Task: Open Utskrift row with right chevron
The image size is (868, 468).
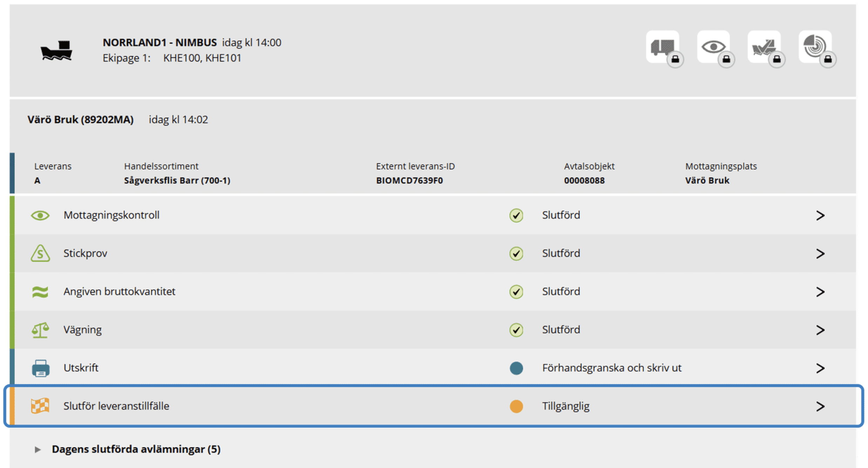Action: (820, 368)
